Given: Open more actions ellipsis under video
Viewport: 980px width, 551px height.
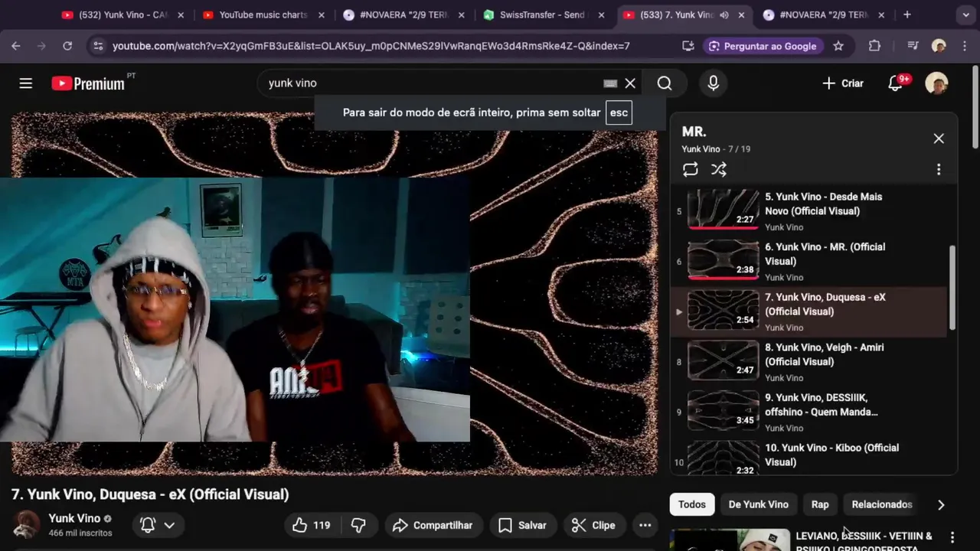Looking at the screenshot, I should tap(645, 525).
